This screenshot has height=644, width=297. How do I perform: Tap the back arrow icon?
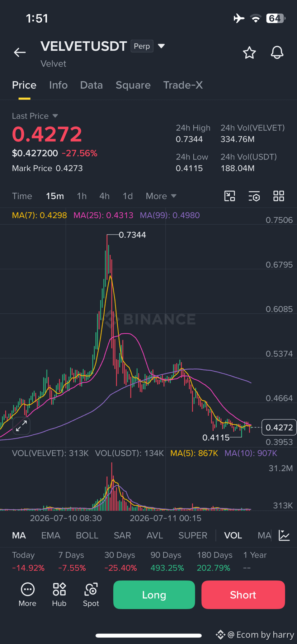[x=20, y=52]
